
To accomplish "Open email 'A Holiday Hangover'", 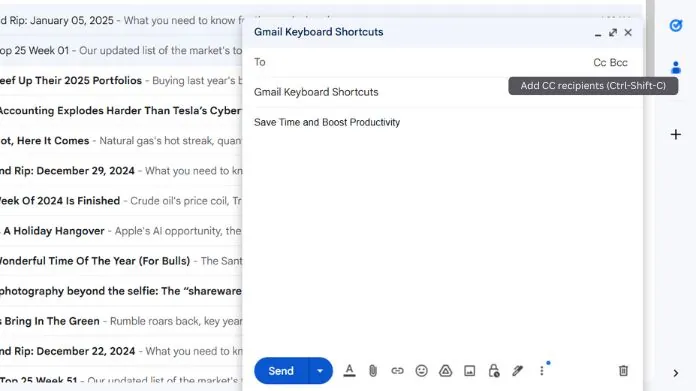I will [x=121, y=231].
